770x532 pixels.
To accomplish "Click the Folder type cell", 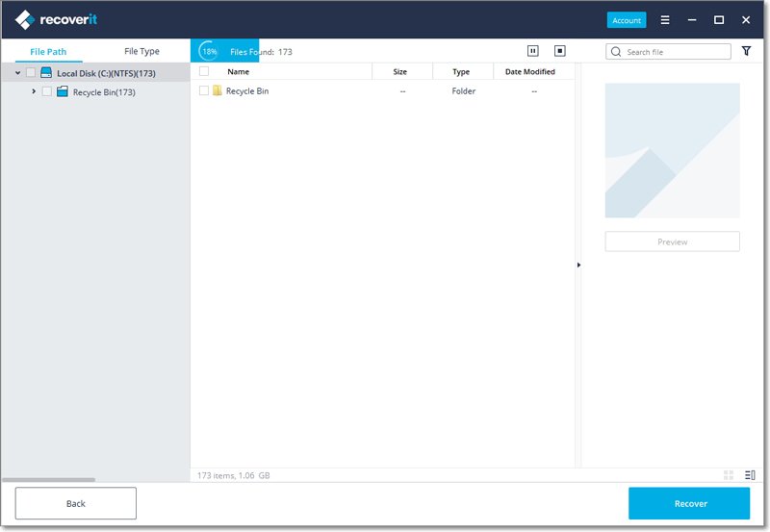I will [464, 90].
